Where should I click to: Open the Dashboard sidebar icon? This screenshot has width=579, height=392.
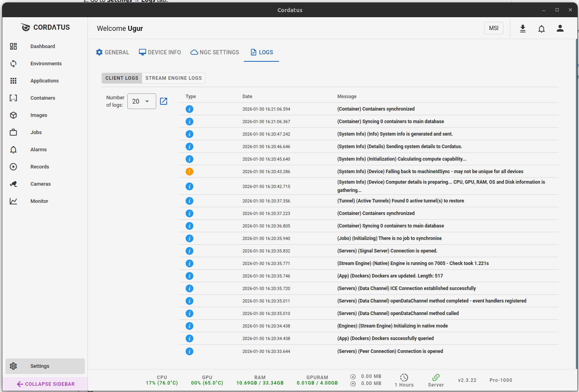13,46
